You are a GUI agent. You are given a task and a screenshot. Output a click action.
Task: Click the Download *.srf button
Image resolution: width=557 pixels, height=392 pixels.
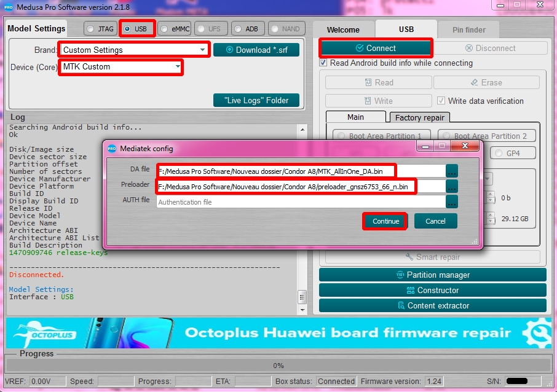click(256, 50)
